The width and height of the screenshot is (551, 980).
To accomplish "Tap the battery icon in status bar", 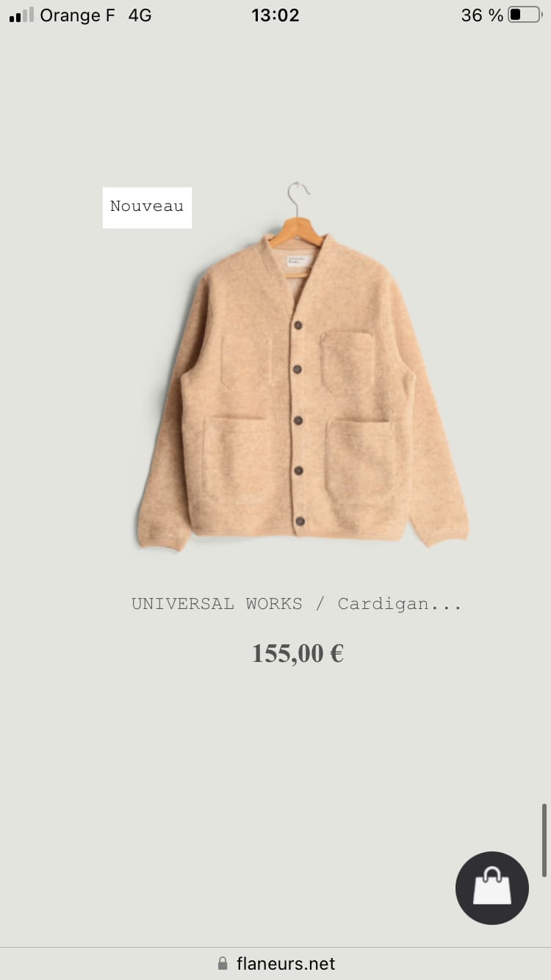I will [524, 15].
